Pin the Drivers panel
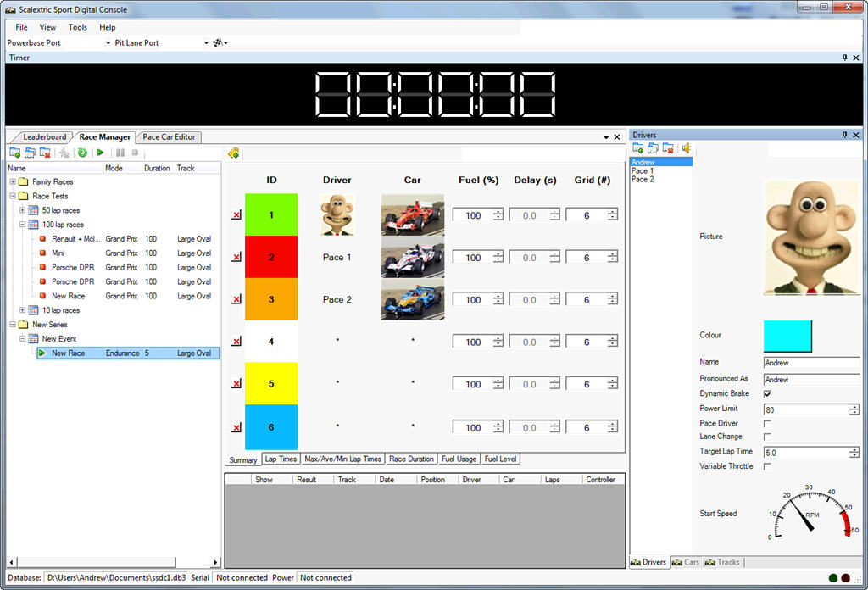 click(845, 135)
